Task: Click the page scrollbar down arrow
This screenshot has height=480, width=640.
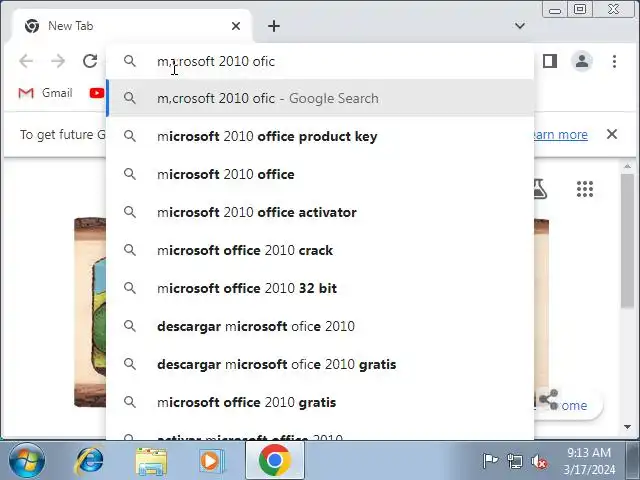Action: coord(627,427)
